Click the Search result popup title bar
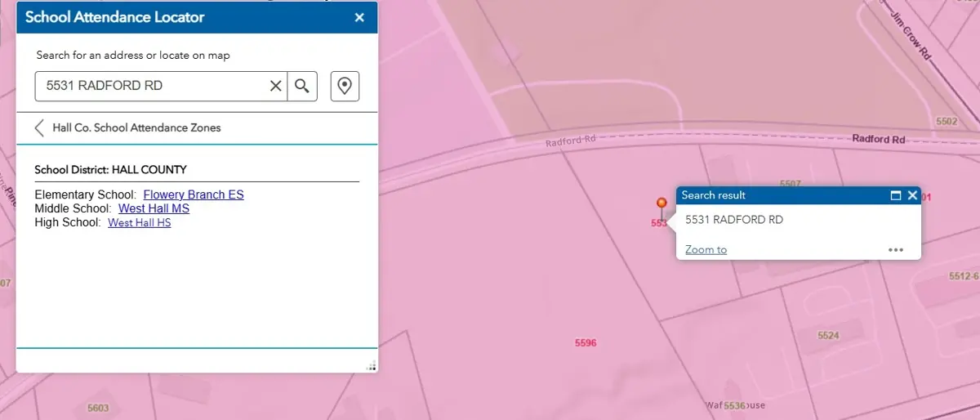This screenshot has width=980, height=420. [776, 195]
